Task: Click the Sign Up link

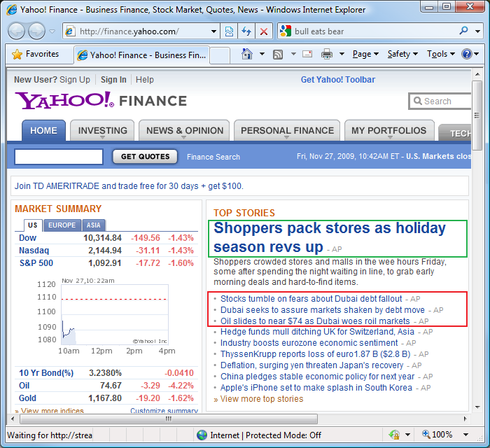Action: tap(75, 80)
